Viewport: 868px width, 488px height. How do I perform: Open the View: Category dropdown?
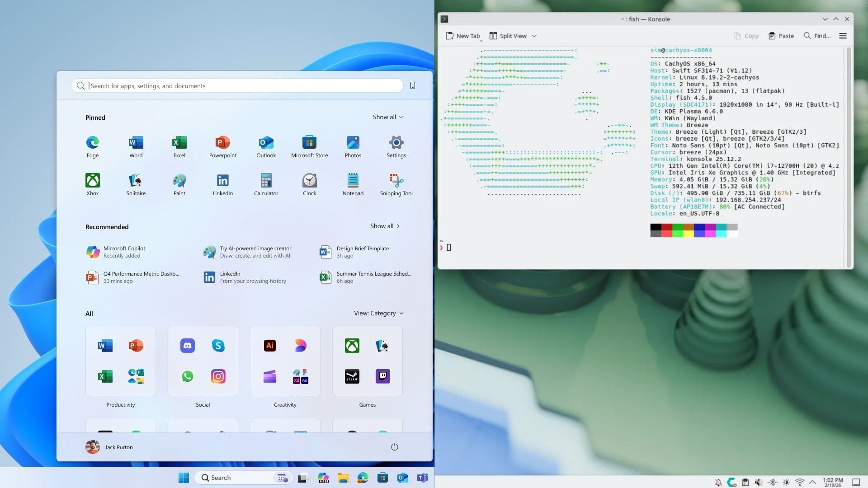tap(379, 313)
